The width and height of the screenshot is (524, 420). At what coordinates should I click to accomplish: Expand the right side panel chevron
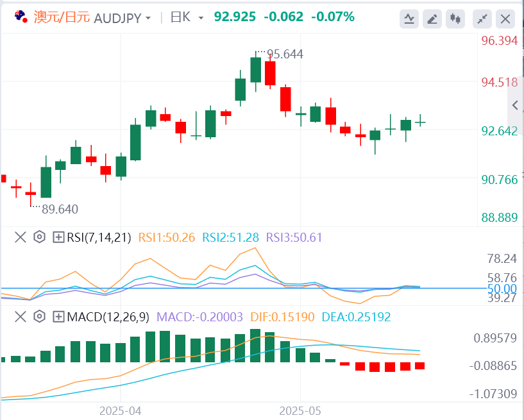pos(515,105)
